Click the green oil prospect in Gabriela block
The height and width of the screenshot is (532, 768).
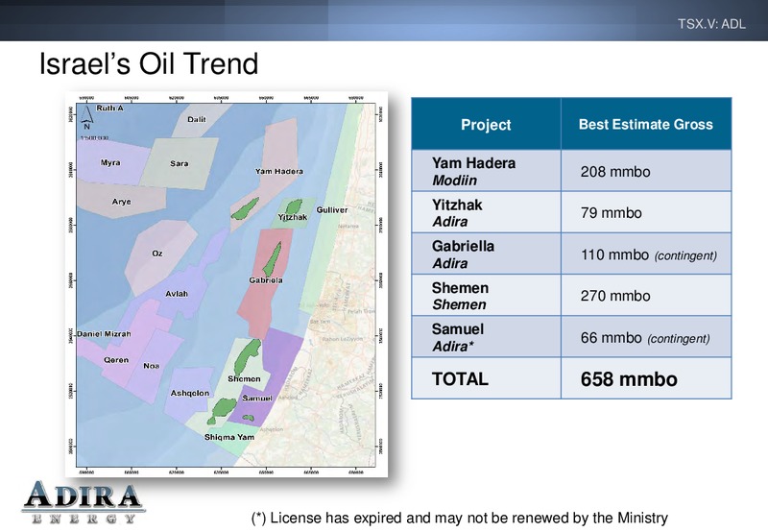coord(272,259)
